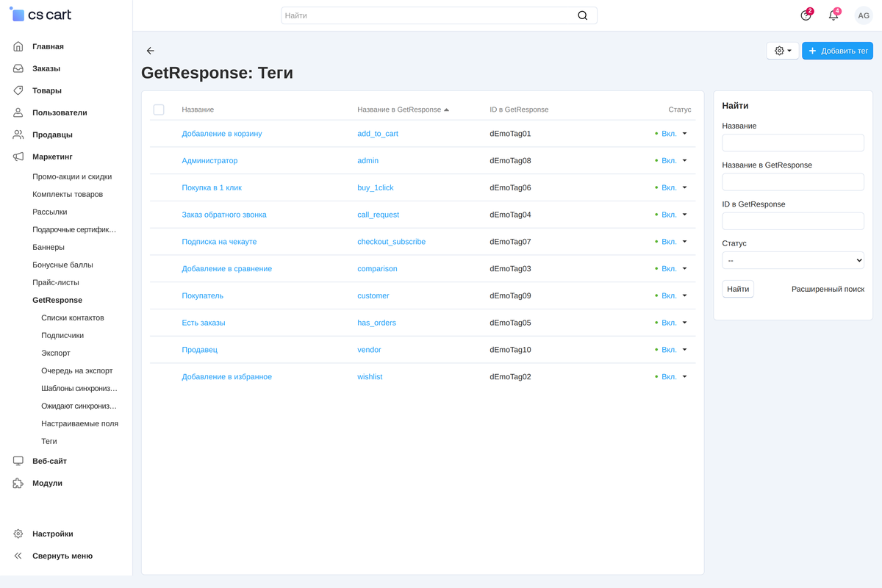Focus the ID в GetResponse filter field
Viewport: 882px width, 588px height.
pyautogui.click(x=793, y=221)
